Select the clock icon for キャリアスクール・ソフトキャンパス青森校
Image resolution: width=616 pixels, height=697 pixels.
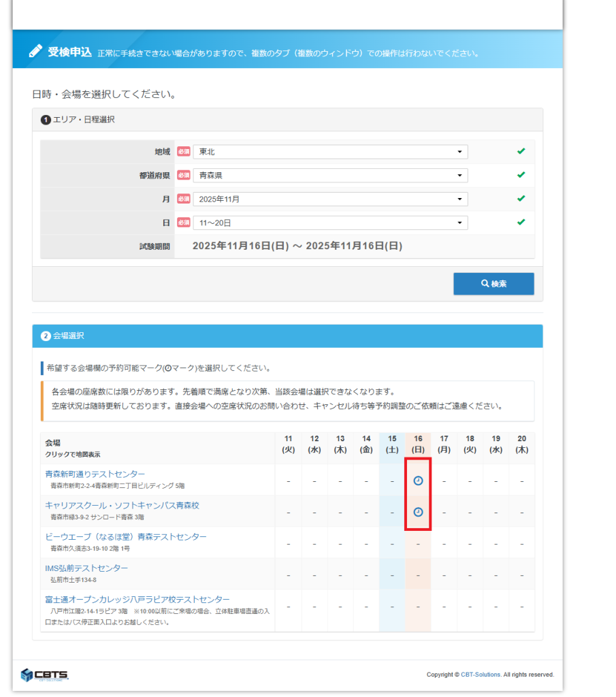[x=418, y=512]
